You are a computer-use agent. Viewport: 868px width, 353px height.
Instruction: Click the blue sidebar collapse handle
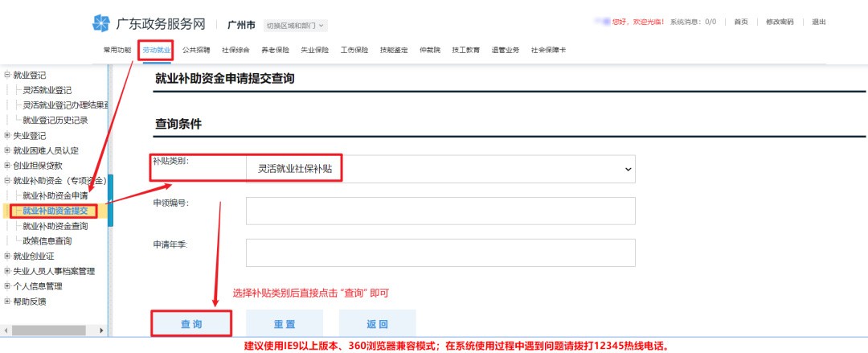click(x=110, y=200)
